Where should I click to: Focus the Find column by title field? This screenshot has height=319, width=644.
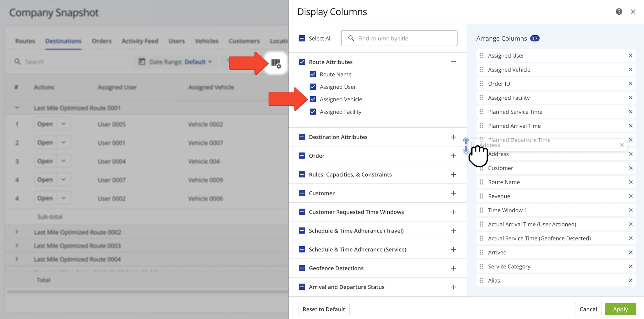coord(399,38)
